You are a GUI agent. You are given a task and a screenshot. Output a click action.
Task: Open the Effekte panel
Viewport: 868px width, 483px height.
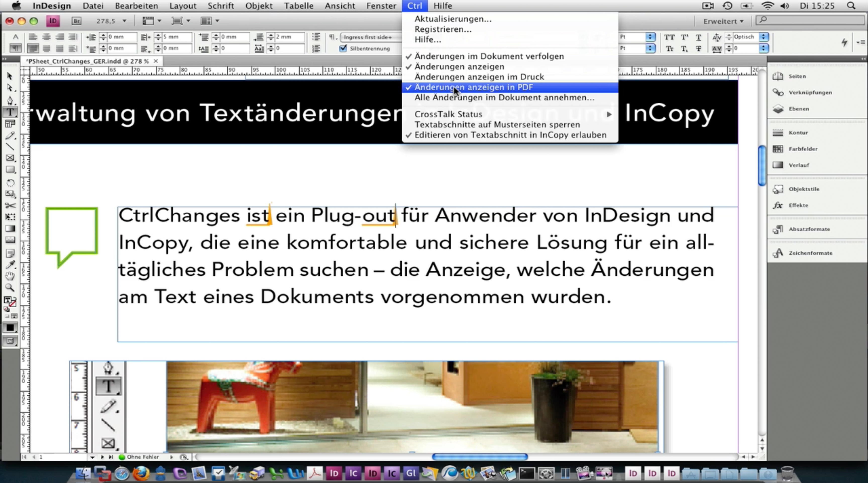(798, 205)
